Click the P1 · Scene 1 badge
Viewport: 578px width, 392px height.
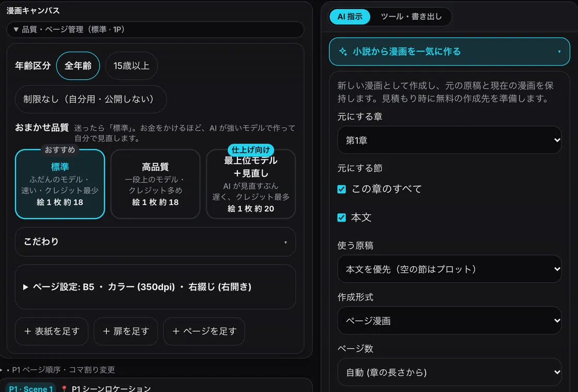click(30, 388)
